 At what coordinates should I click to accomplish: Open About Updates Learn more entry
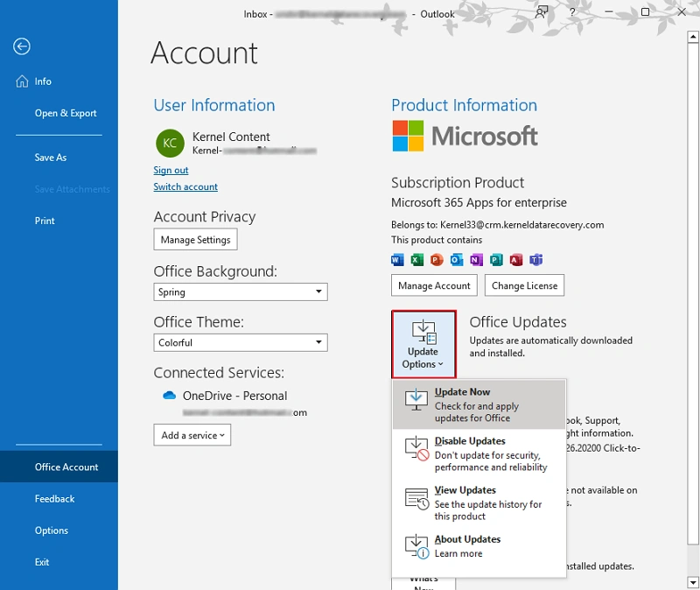479,545
